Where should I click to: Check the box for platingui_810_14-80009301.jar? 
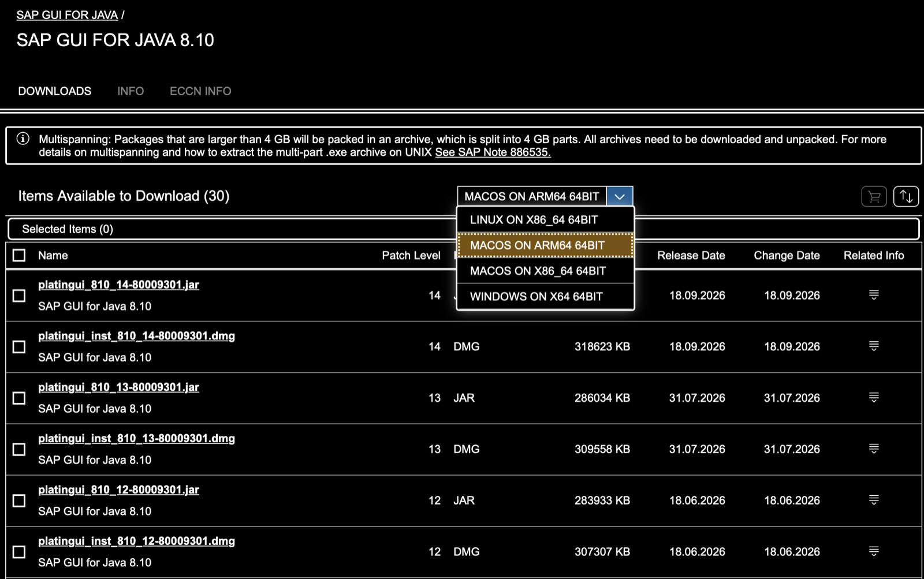(19, 296)
